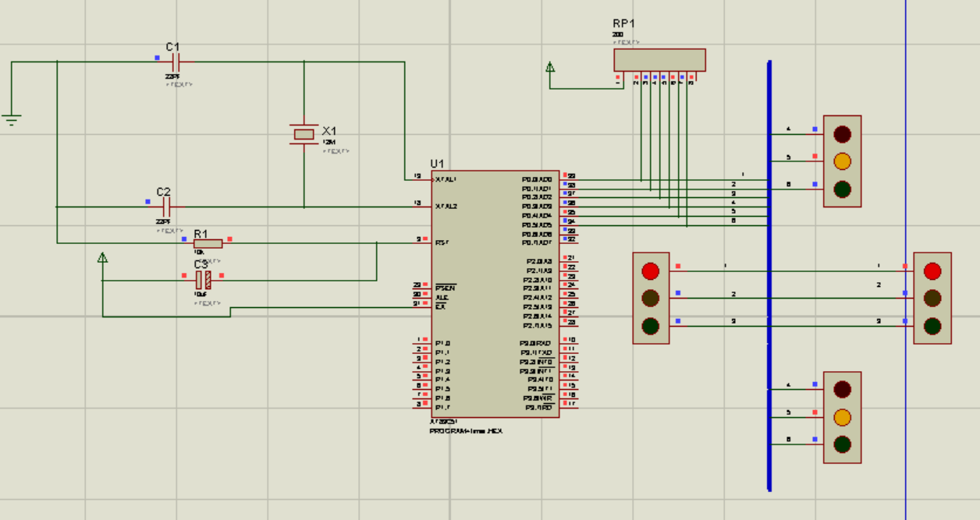
Task: Click the resistor pack RP1
Action: point(659,58)
